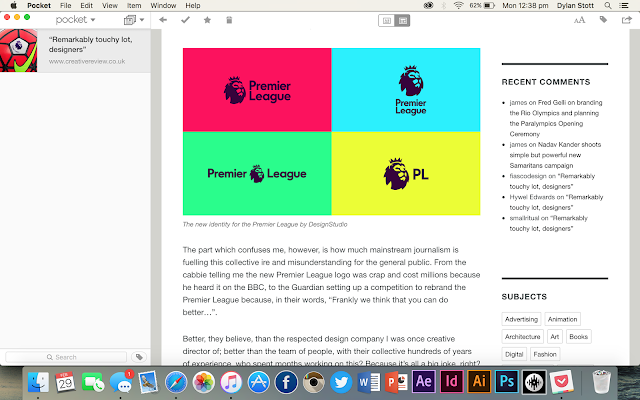
Task: Select the Advertising subject tag
Action: (x=521, y=319)
